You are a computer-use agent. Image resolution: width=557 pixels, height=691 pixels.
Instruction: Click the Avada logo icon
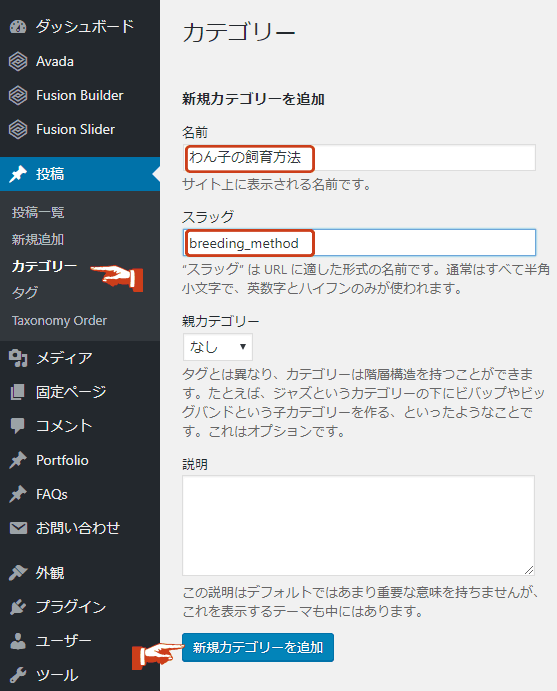click(x=18, y=61)
